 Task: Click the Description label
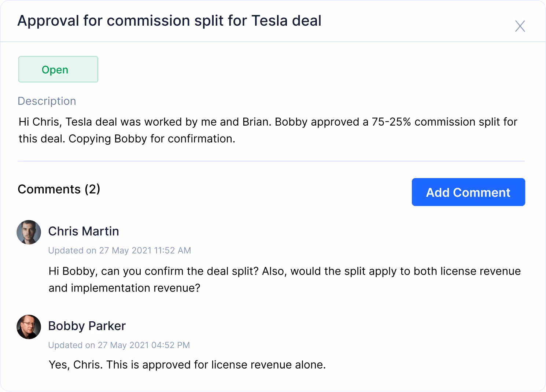(x=47, y=101)
